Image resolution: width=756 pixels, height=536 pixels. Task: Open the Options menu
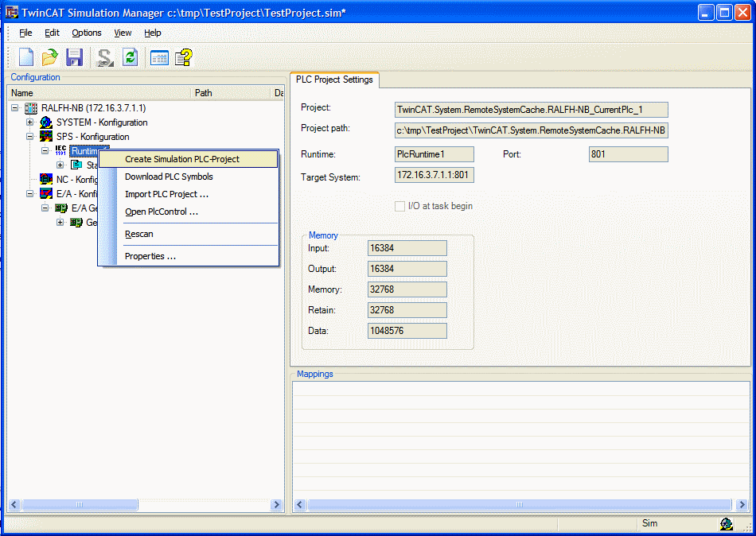87,33
